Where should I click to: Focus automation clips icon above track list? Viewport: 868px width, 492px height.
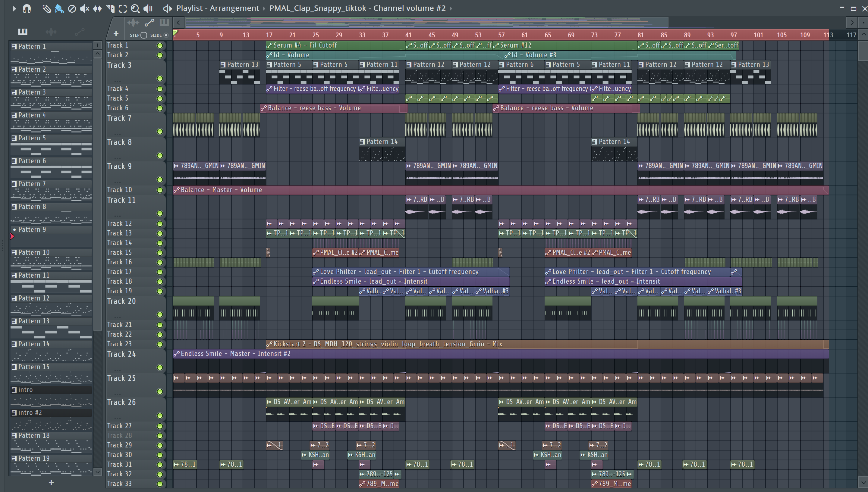coord(149,23)
